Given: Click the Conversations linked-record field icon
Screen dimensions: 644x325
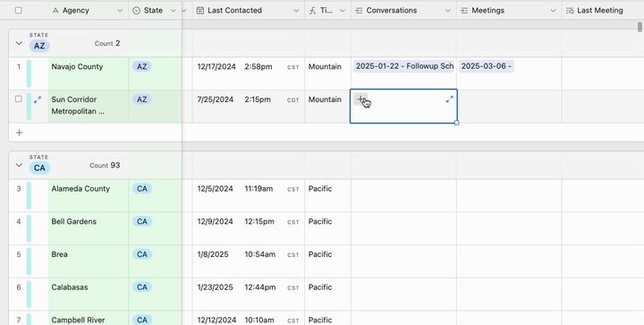Looking at the screenshot, I should 359,10.
